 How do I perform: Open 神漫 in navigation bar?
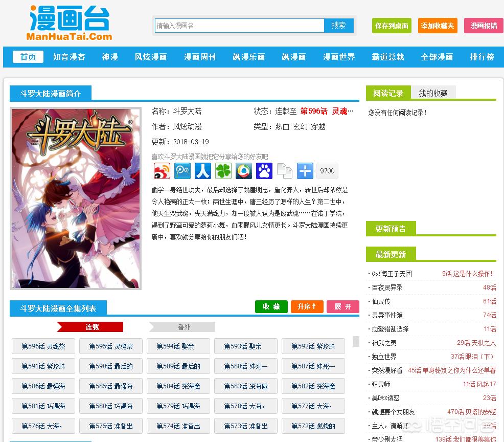(x=110, y=57)
